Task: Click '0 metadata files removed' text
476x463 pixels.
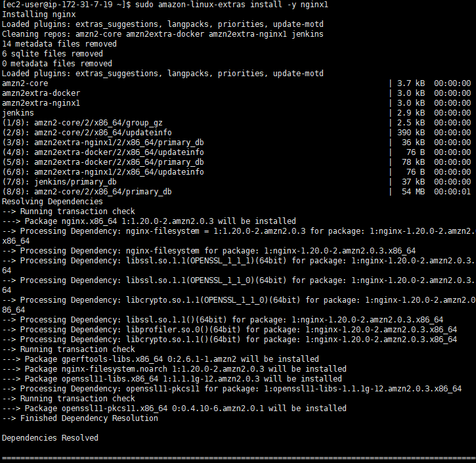Action: 57,64
